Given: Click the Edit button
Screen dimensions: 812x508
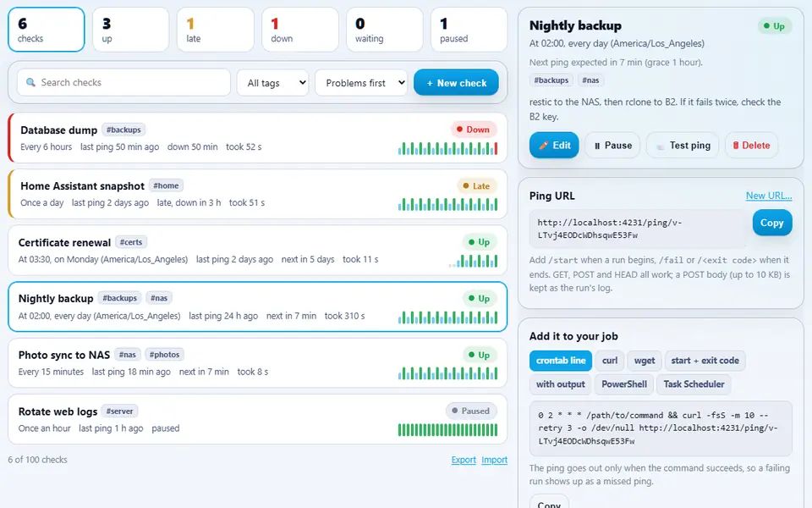Looking at the screenshot, I should [x=554, y=146].
